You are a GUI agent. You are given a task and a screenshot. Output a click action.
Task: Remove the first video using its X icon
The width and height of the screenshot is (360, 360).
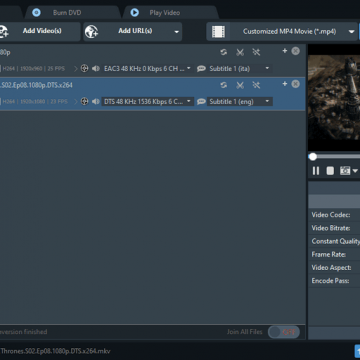(x=295, y=51)
